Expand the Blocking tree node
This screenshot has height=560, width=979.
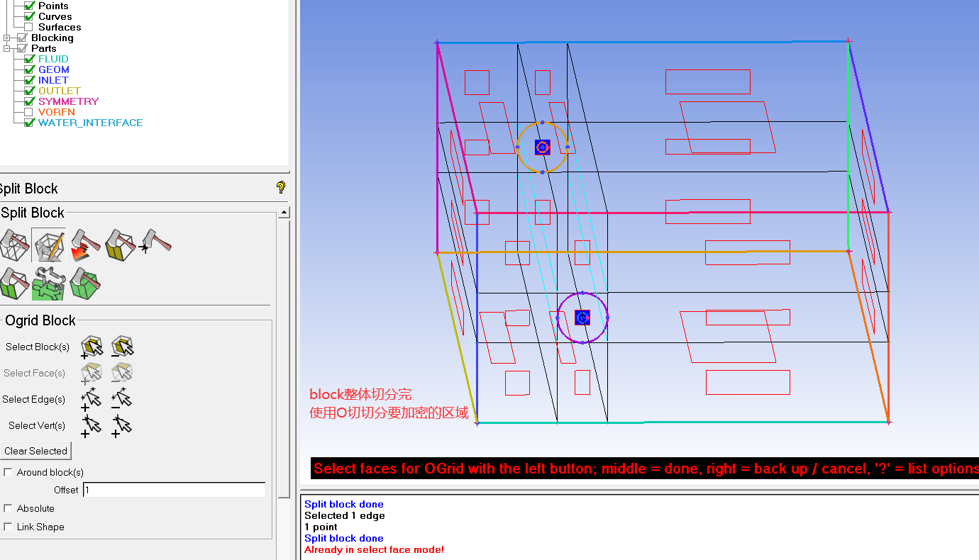[x=7, y=38]
